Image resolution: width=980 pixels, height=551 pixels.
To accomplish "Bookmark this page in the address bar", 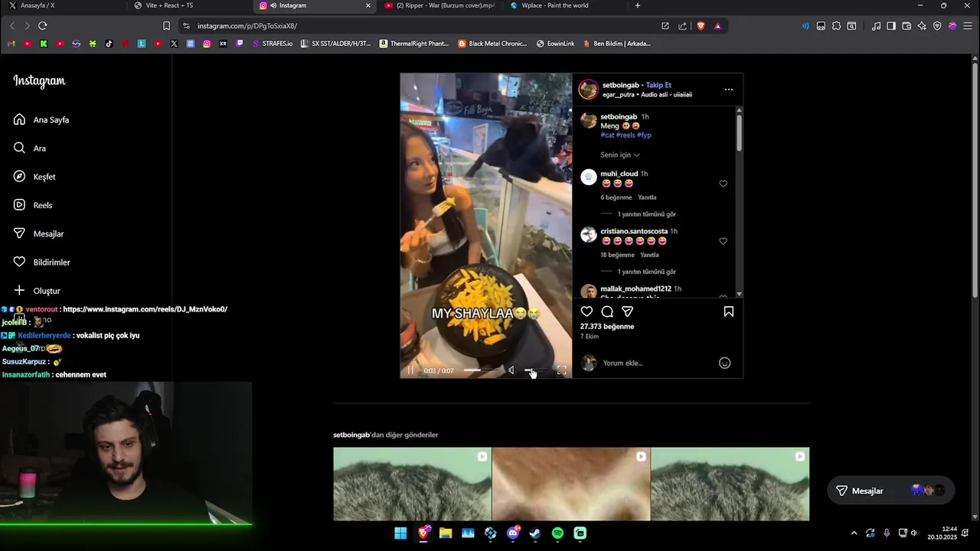I will [x=166, y=26].
